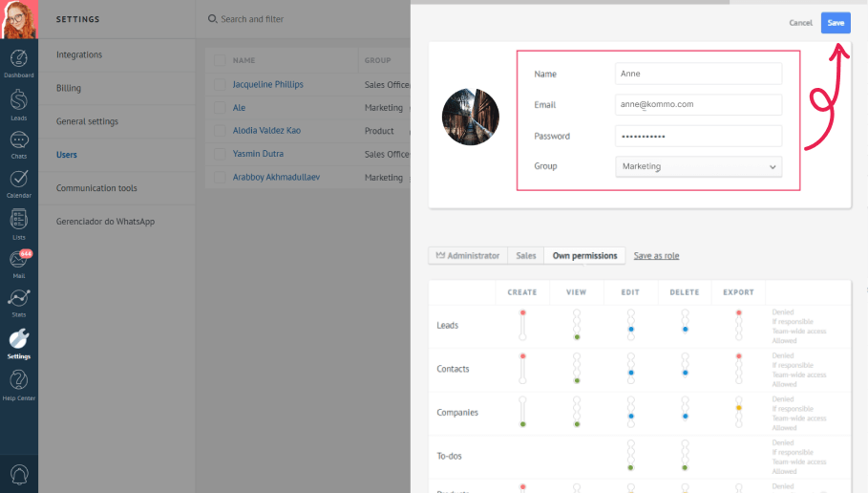Adjust Contacts Export permission slider

(x=738, y=369)
